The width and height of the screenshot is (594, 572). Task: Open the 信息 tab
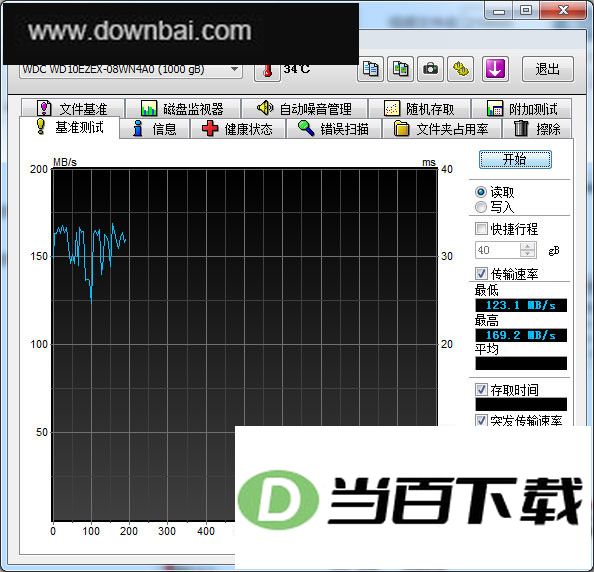click(x=154, y=129)
